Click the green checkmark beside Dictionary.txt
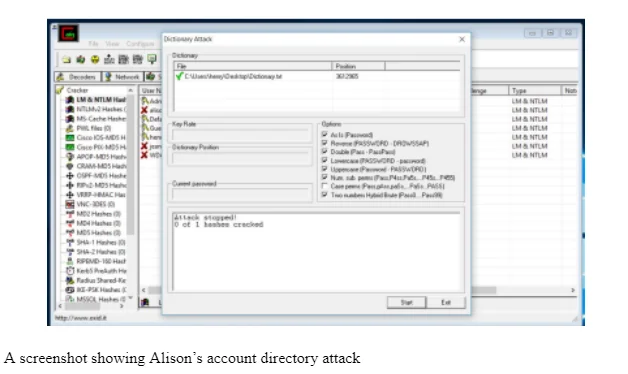628x374 pixels. tap(179, 76)
